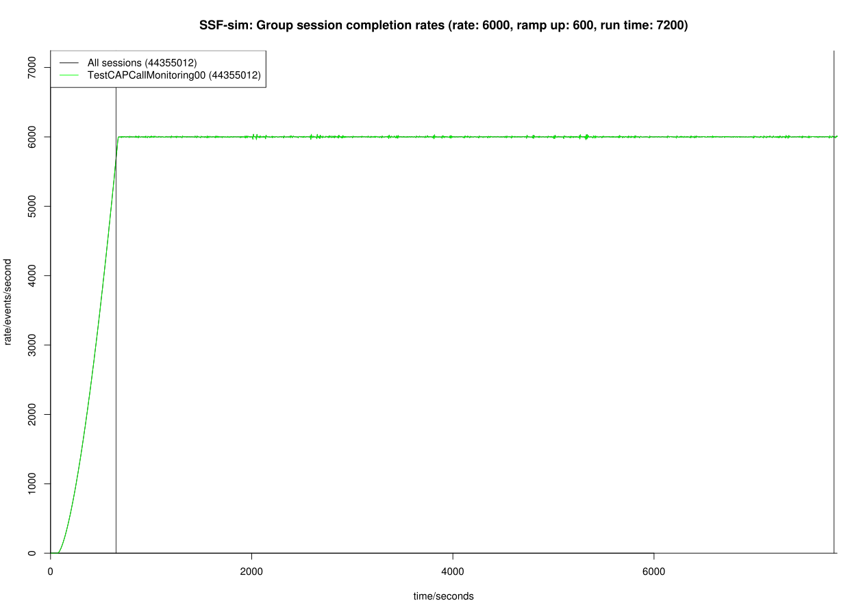Select the green TestCAPCallMonitoring00 plot line
The height and width of the screenshot is (616, 863).
479,137
